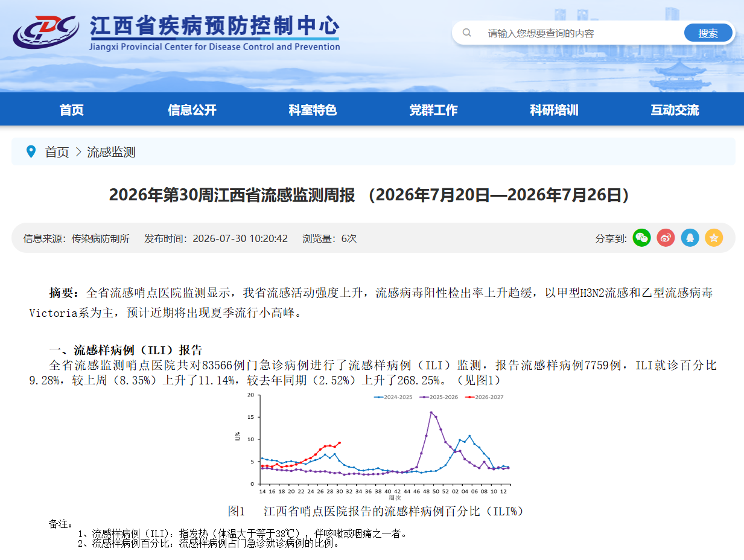Open the 信息公开 navigation menu
The image size is (744, 560).
[192, 110]
